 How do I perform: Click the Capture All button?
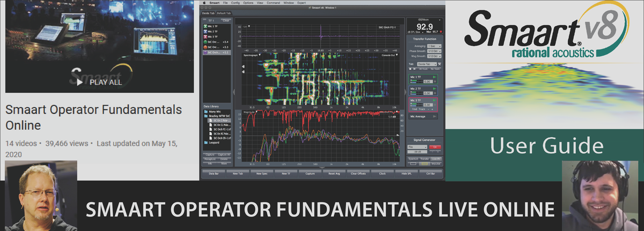[224, 155]
